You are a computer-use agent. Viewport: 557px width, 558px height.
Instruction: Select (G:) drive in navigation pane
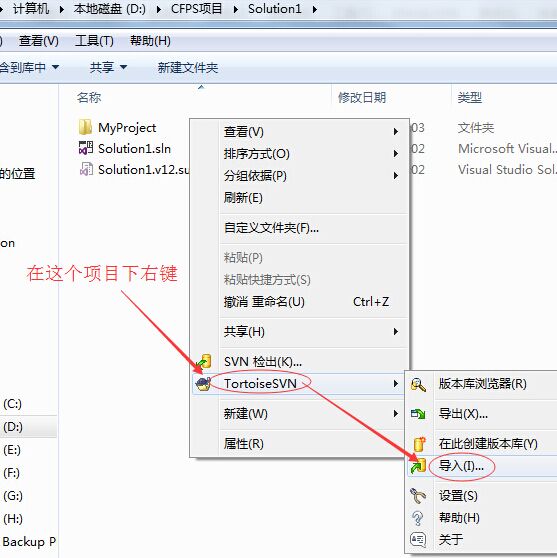pos(13,495)
